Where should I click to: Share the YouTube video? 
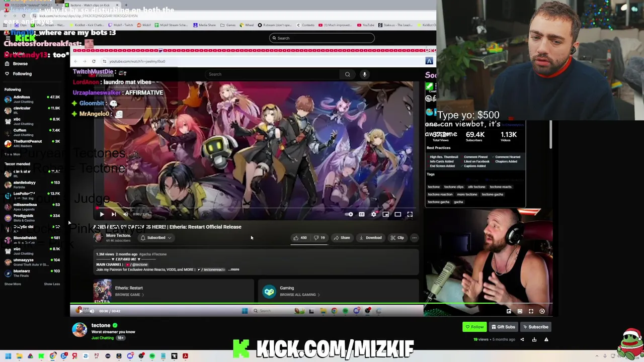pos(342,238)
